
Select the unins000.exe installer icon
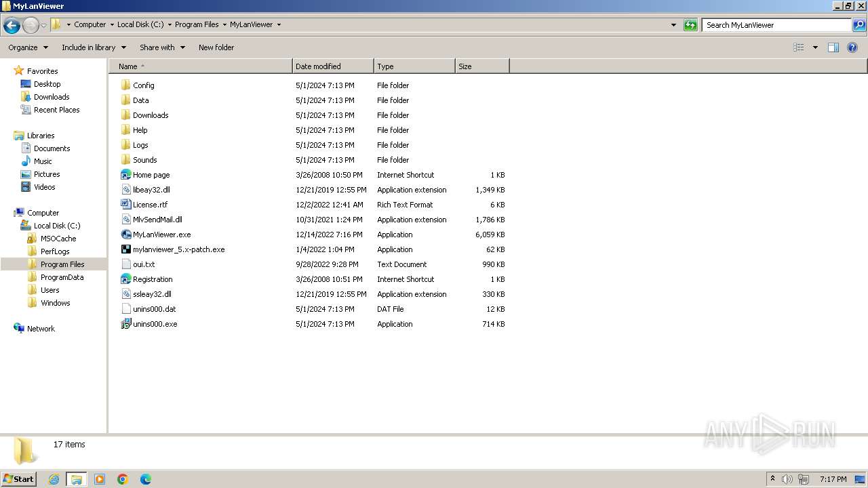coord(126,324)
